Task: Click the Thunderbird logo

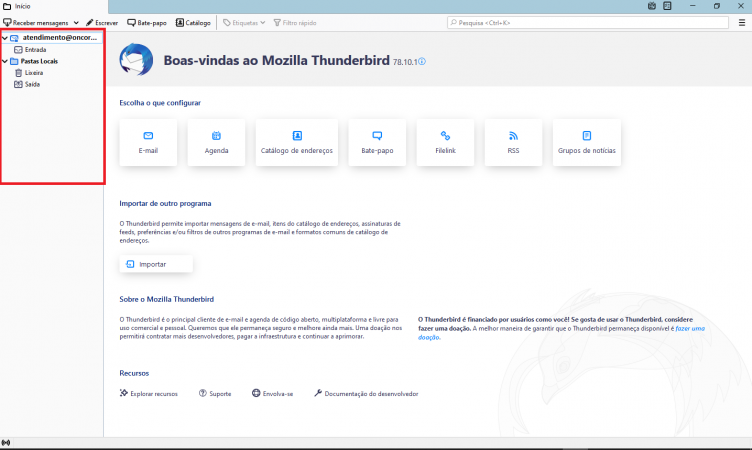Action: click(136, 60)
